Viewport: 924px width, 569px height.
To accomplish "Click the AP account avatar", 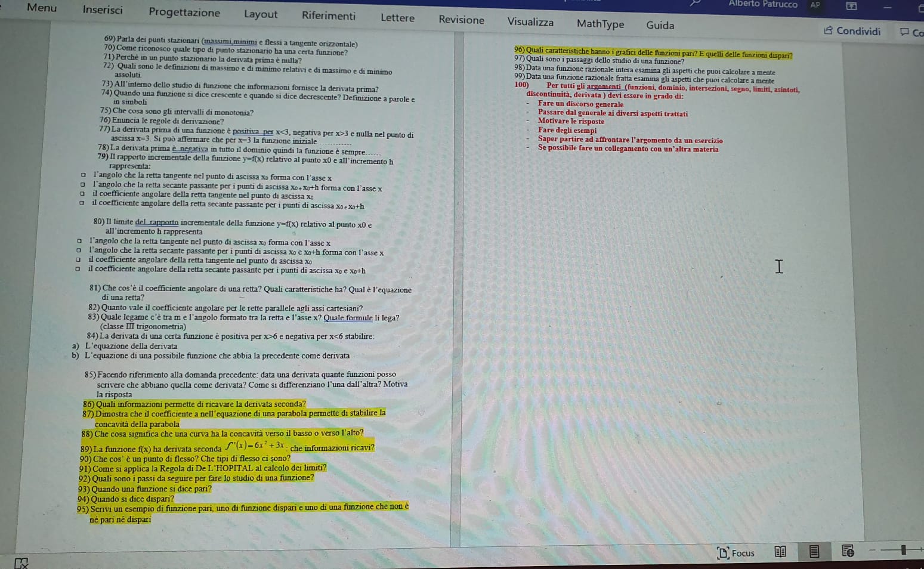I will pyautogui.click(x=815, y=5).
